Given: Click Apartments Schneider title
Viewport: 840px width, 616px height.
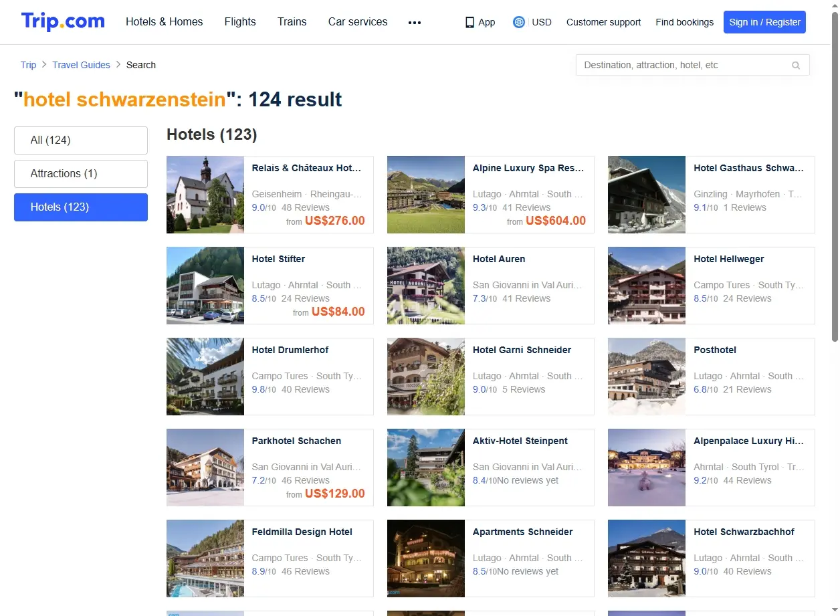Looking at the screenshot, I should pos(523,532).
